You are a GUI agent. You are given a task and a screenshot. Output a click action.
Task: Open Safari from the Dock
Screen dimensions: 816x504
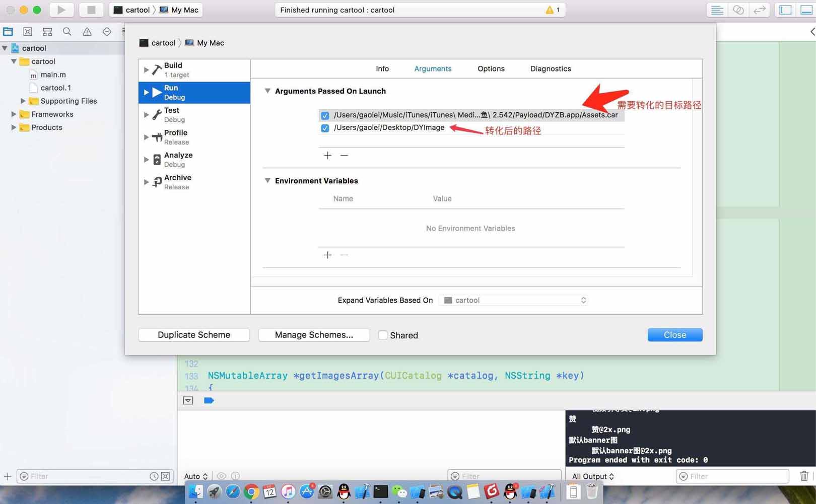coord(233,491)
